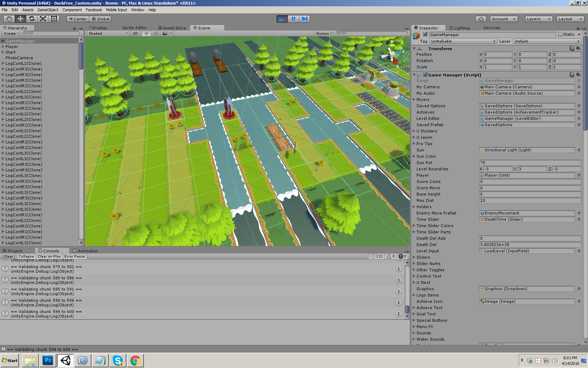Click scene orientation gizmo

tap(392, 55)
